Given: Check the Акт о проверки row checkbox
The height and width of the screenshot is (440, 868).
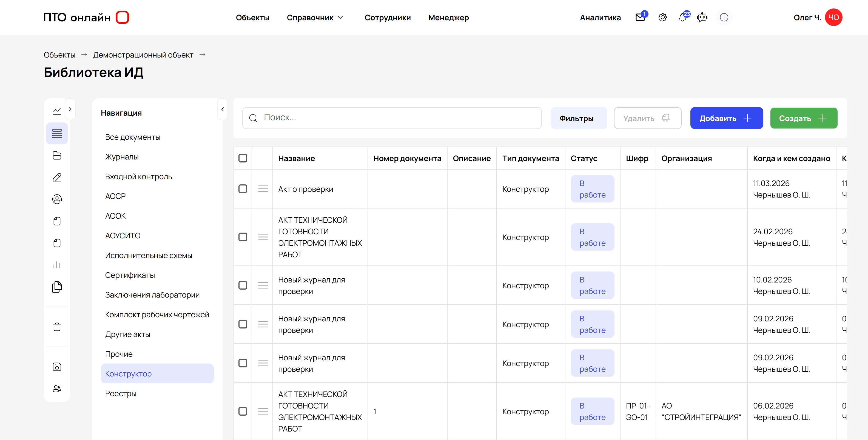Looking at the screenshot, I should (x=243, y=189).
